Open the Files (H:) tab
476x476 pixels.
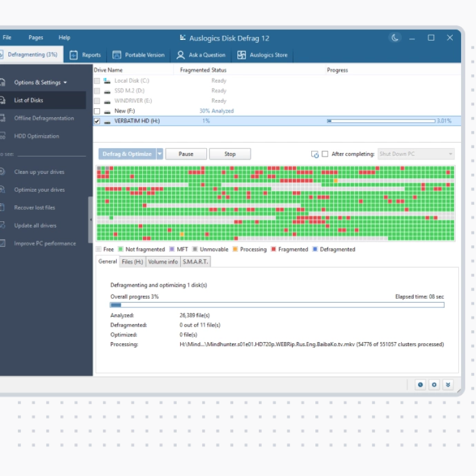[132, 262]
